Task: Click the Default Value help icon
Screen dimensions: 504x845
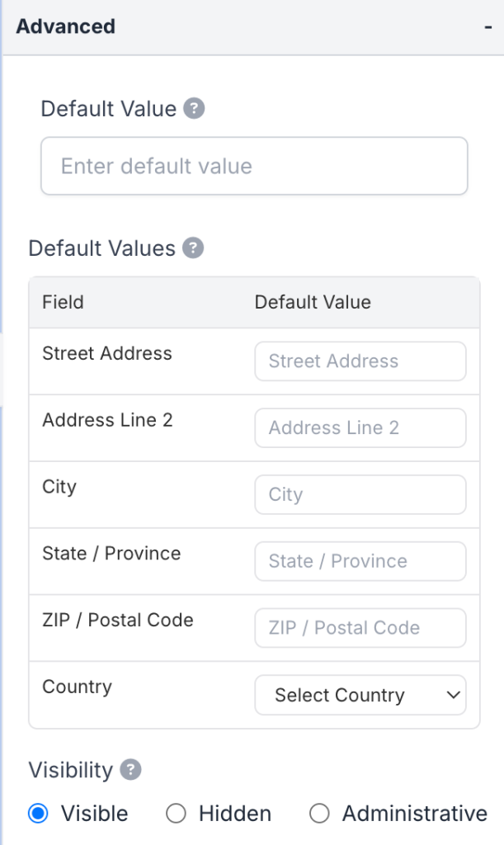Action: 194,109
